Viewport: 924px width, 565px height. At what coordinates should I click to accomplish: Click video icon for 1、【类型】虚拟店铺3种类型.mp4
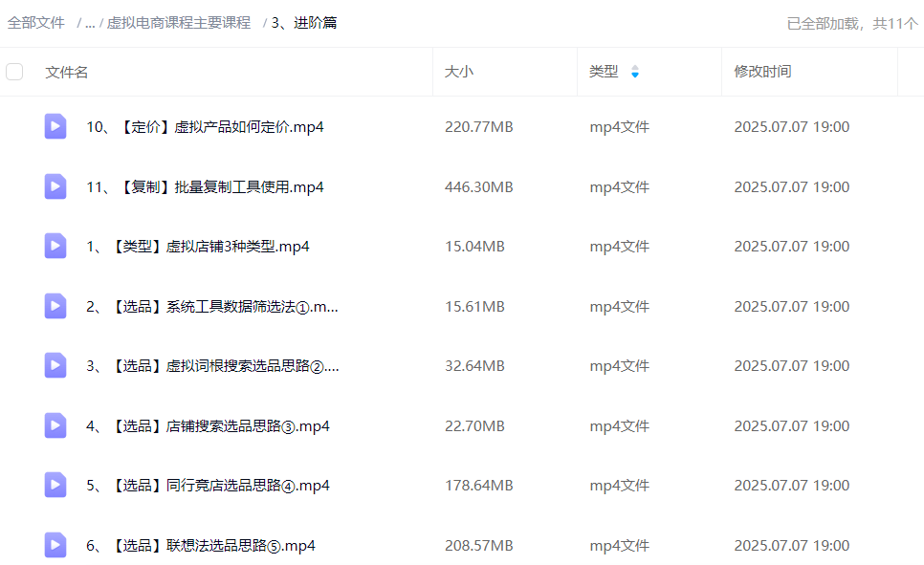point(55,246)
